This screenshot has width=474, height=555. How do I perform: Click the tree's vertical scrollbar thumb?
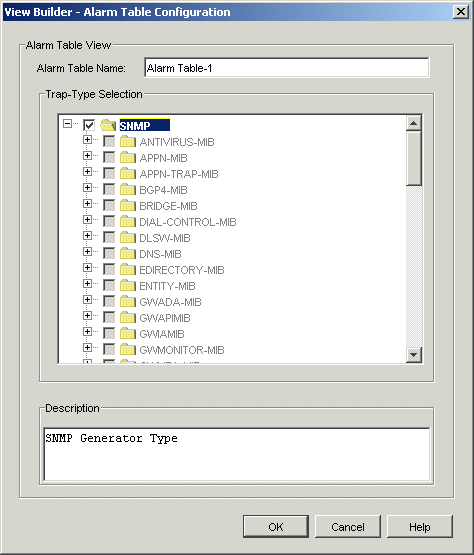pyautogui.click(x=413, y=158)
